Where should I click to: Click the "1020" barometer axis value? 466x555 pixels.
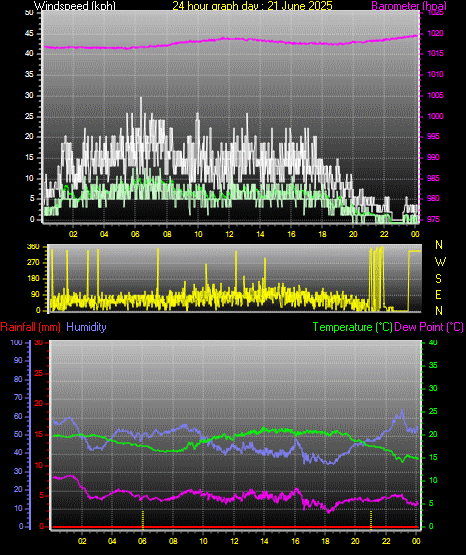coord(435,34)
